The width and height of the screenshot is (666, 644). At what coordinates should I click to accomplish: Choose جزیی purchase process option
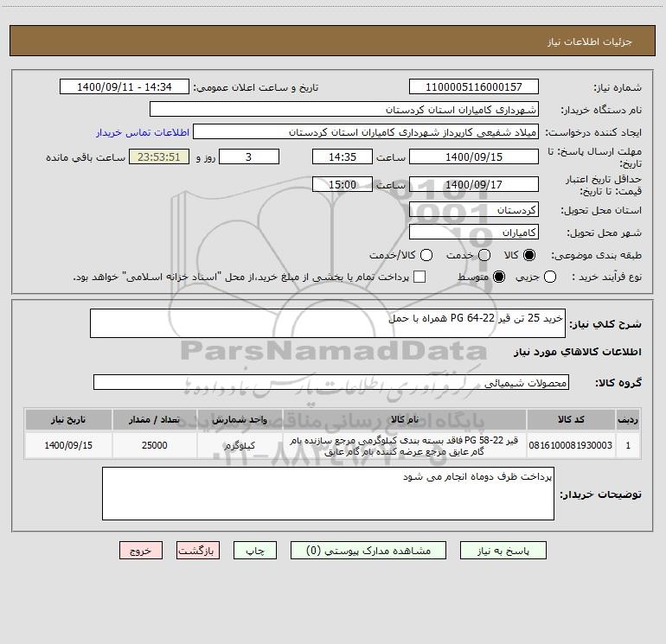click(x=549, y=277)
